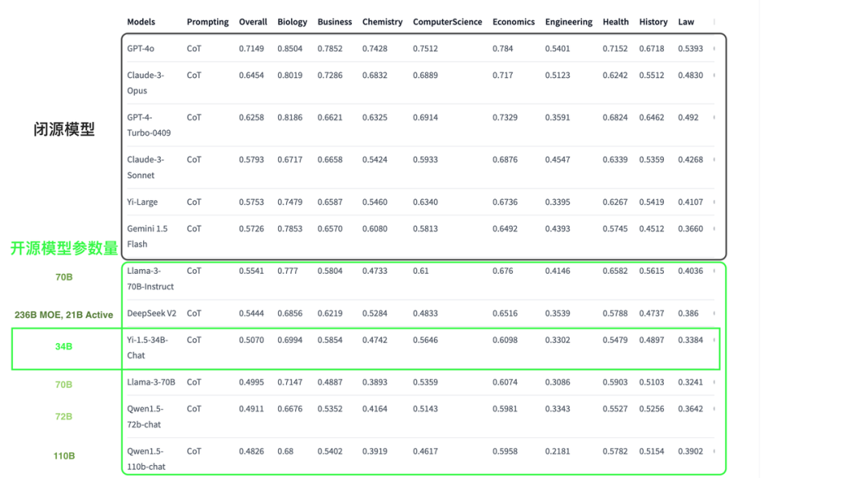The image size is (868, 478).
Task: Click the 闭源模型 label
Action: point(63,129)
